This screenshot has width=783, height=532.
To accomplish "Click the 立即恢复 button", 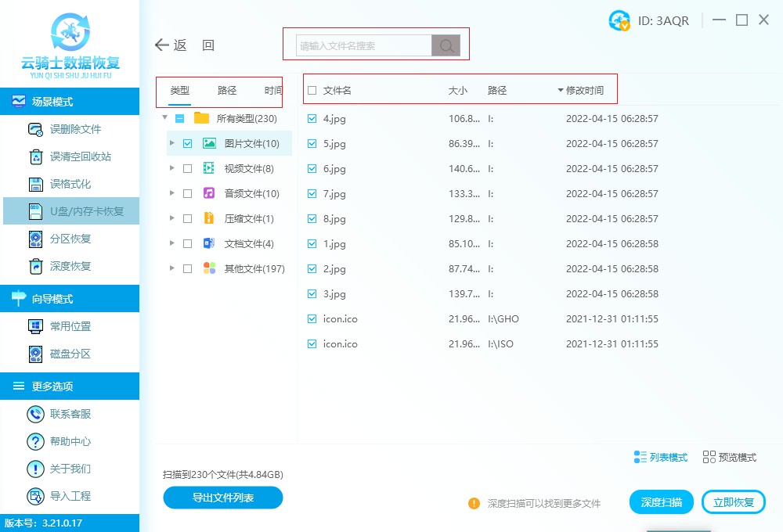I will [x=733, y=502].
